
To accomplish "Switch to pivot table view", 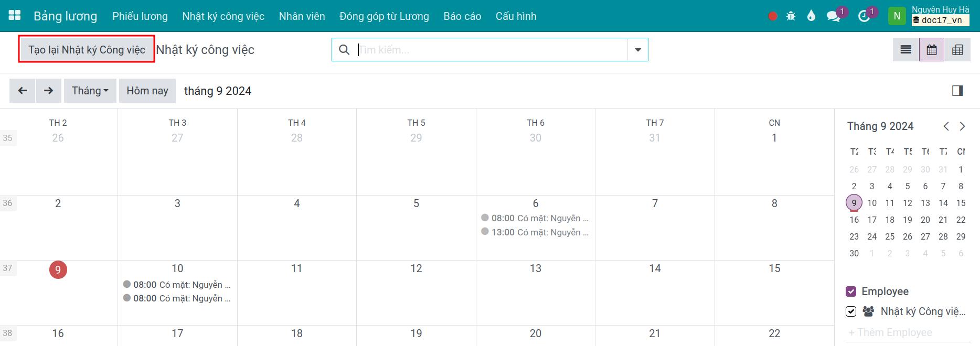I will click(957, 50).
